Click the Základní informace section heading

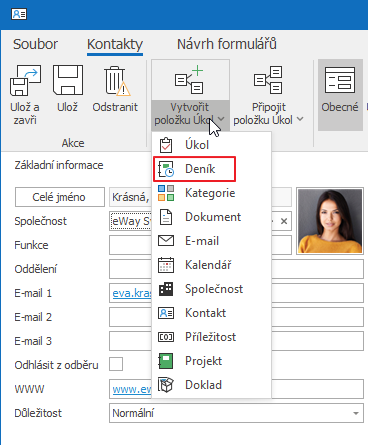[59, 165]
